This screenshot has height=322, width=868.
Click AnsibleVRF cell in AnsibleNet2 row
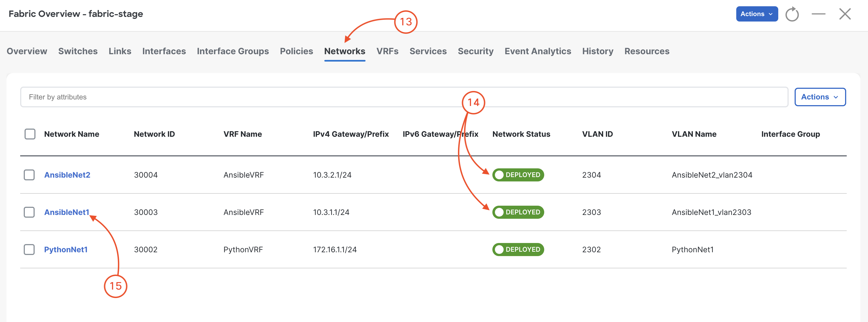point(244,175)
